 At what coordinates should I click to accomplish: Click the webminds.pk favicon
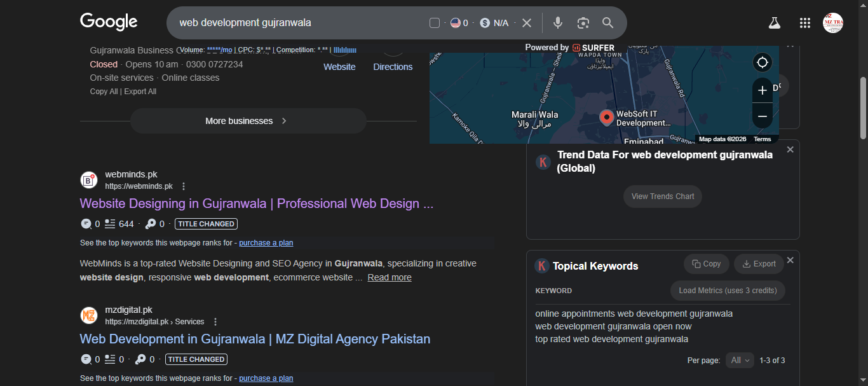coord(89,180)
